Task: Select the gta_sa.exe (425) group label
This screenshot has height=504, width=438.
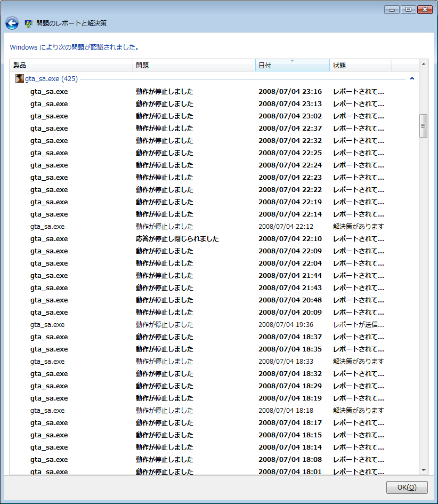Action: click(51, 79)
